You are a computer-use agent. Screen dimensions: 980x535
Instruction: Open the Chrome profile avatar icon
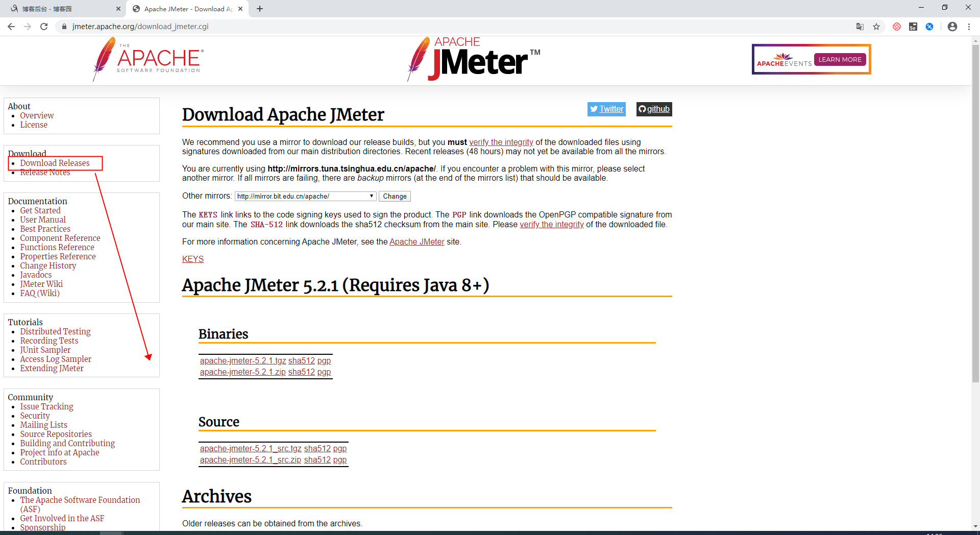952,27
